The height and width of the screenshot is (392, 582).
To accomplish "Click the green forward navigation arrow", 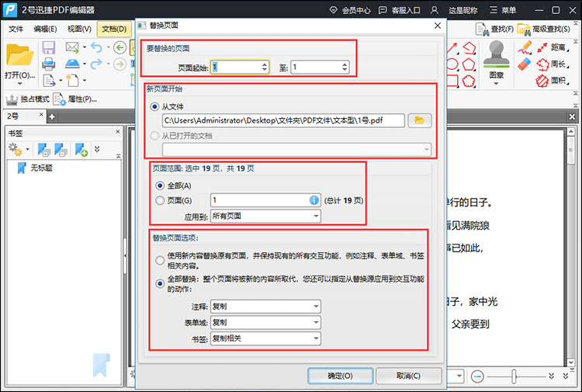I will 120,64.
